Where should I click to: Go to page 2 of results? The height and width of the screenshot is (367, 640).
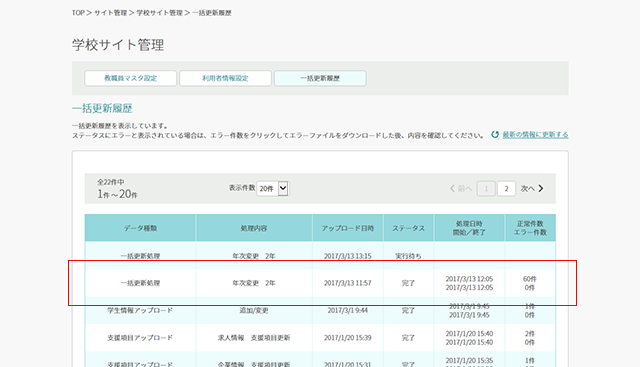pyautogui.click(x=506, y=189)
